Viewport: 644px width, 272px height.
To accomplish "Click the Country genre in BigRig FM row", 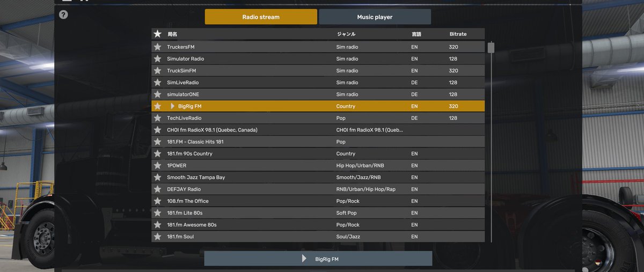I will pyautogui.click(x=346, y=106).
